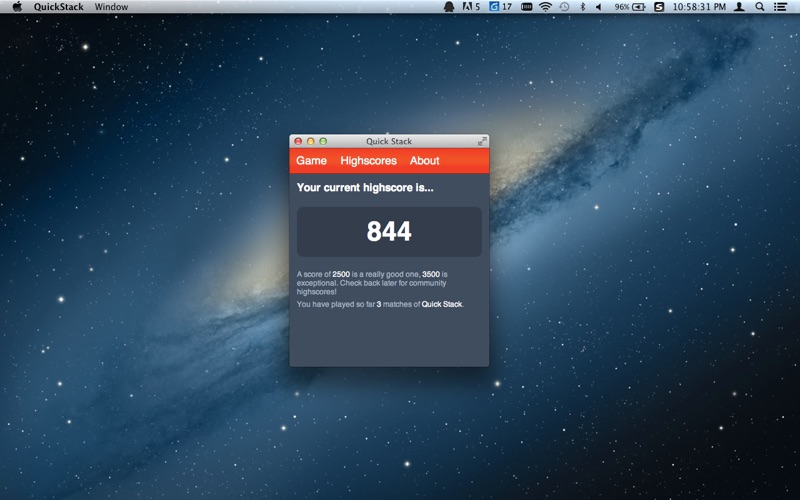This screenshot has width=800, height=500.
Task: Show battery status at 96%
Action: pyautogui.click(x=630, y=7)
